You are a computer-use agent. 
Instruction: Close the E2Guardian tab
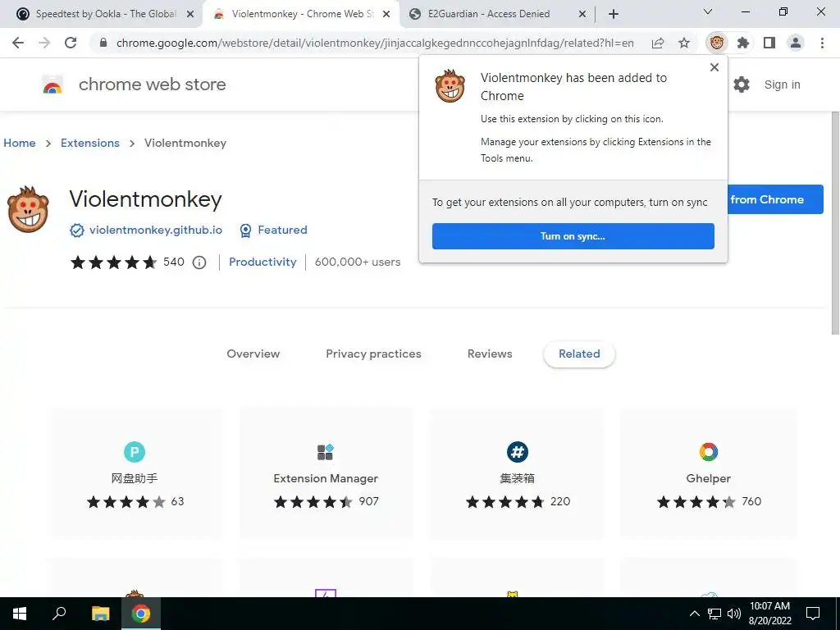pyautogui.click(x=582, y=15)
